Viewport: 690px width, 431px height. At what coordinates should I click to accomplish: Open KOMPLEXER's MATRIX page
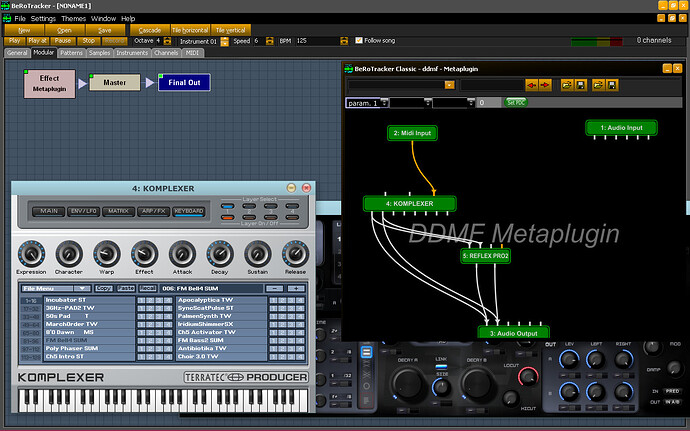(118, 211)
